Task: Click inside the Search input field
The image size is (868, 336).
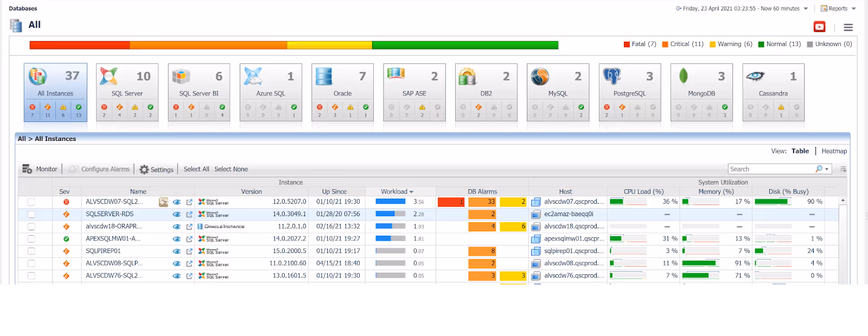Action: 771,169
